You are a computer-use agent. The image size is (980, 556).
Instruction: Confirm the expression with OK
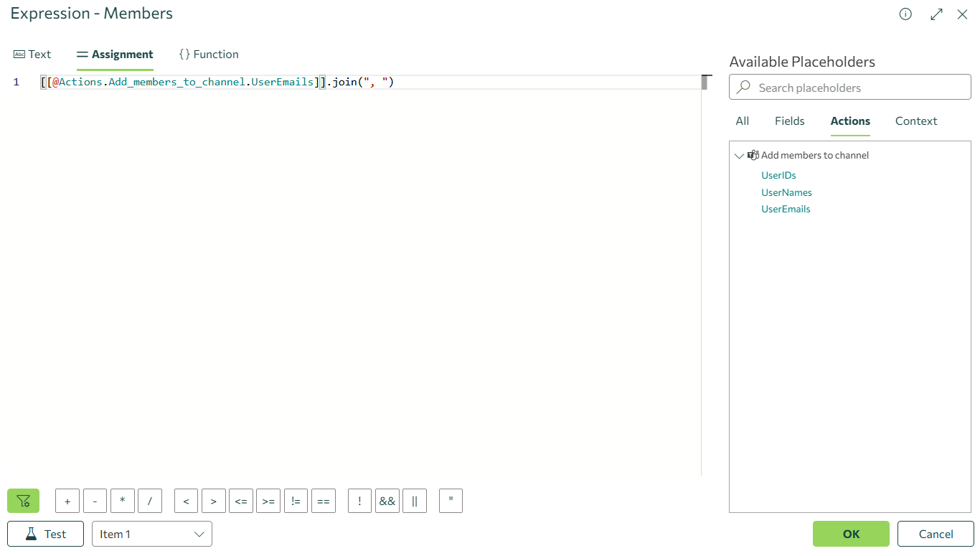(x=851, y=534)
